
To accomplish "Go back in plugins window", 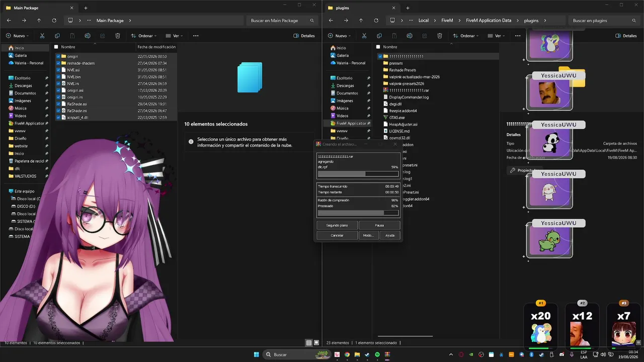I will click(x=331, y=21).
